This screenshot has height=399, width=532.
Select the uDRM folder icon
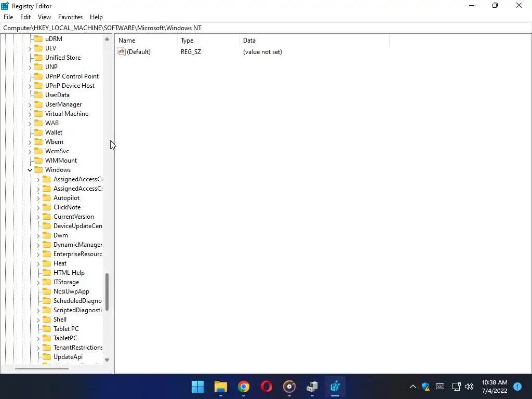38,38
